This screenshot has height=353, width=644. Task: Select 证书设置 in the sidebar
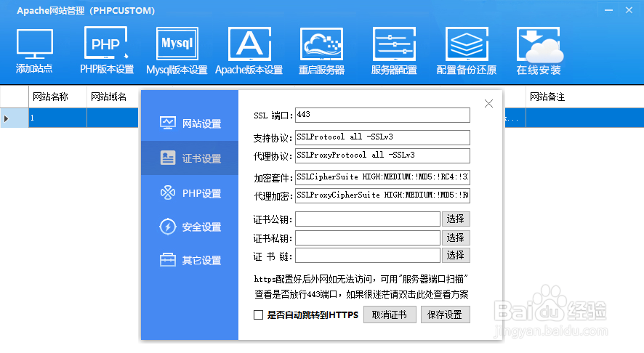(x=190, y=158)
